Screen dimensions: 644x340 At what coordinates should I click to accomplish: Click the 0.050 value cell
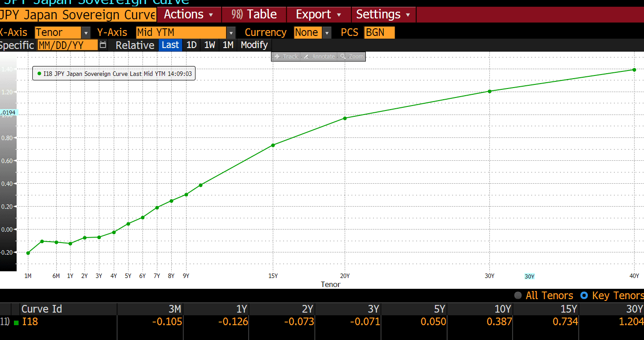click(x=433, y=322)
